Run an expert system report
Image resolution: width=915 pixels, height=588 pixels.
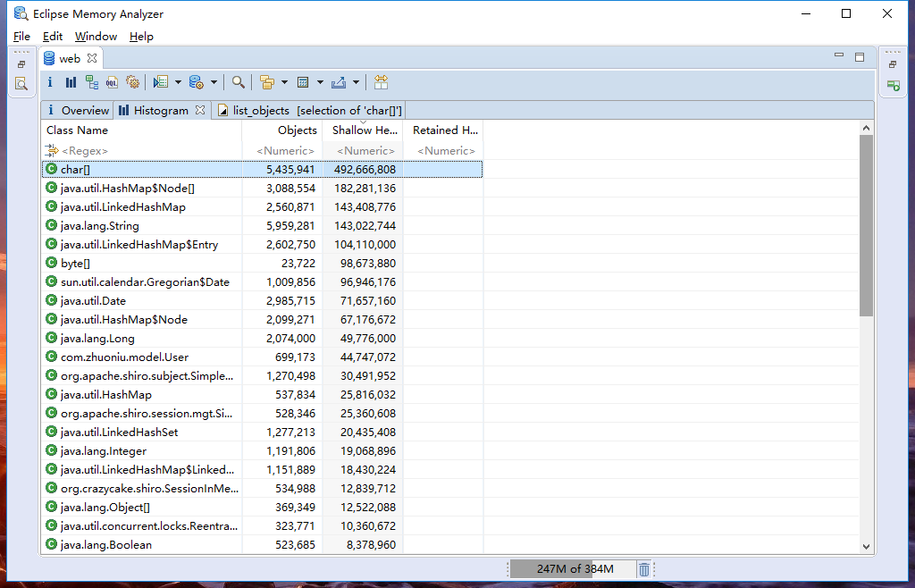161,82
